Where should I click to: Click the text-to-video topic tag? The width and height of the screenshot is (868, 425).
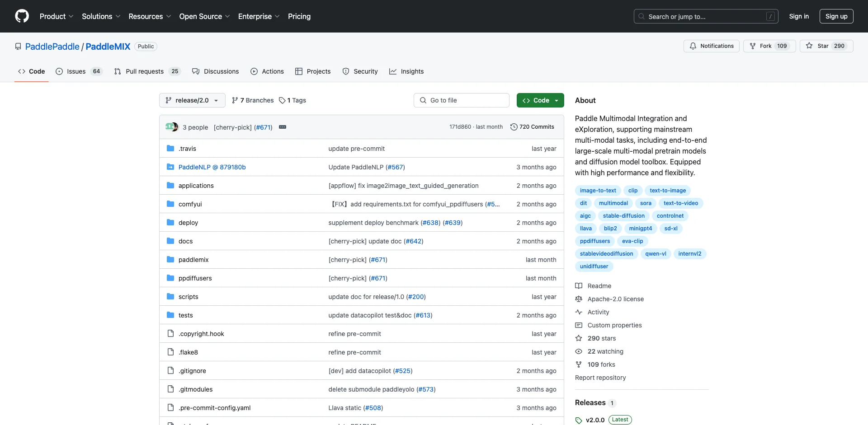click(681, 203)
